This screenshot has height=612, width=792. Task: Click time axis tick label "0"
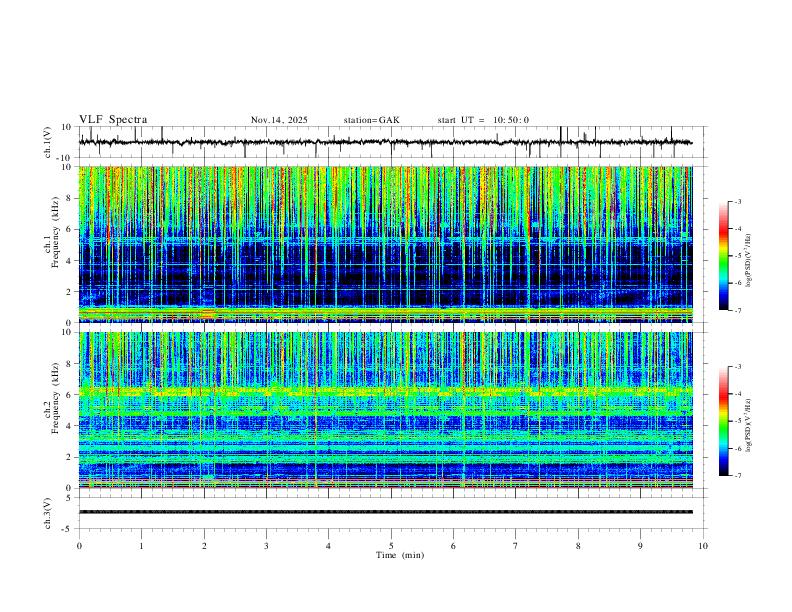coord(79,546)
